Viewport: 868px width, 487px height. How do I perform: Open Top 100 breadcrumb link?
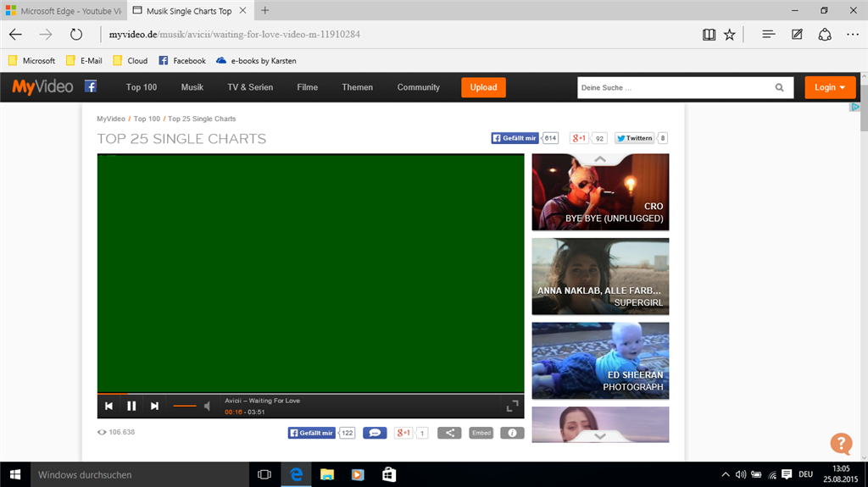tap(147, 119)
